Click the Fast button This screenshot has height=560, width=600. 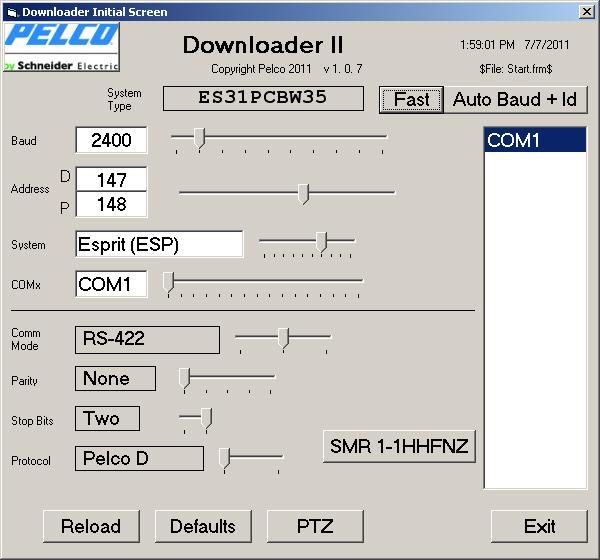point(411,100)
